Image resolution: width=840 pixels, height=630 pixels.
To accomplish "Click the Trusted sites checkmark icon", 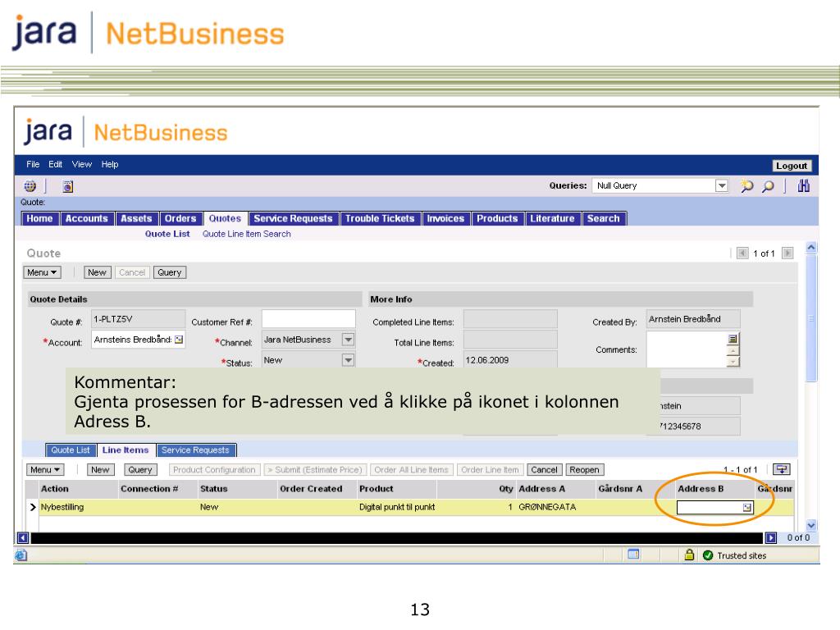I will coord(708,555).
